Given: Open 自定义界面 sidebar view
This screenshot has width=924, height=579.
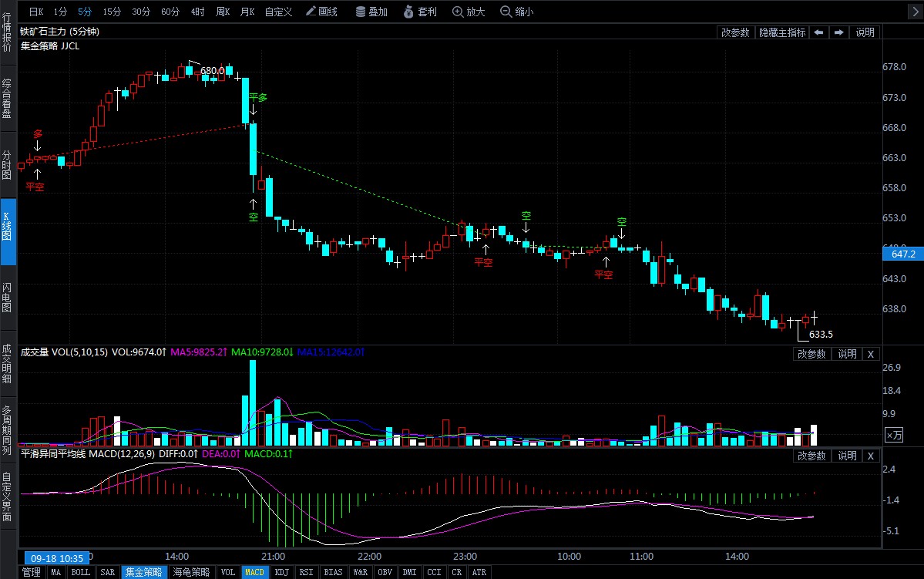Looking at the screenshot, I should (x=7, y=497).
